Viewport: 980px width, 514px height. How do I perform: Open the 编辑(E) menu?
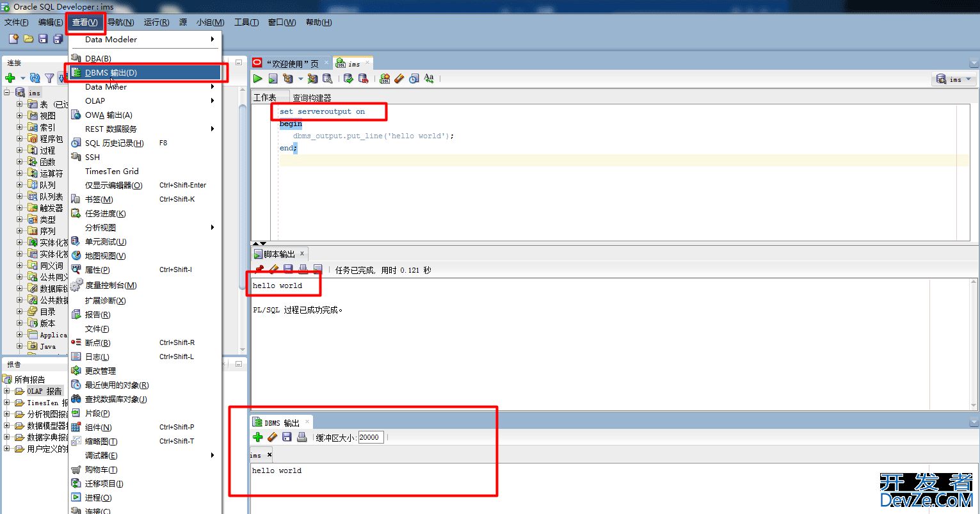(x=51, y=22)
